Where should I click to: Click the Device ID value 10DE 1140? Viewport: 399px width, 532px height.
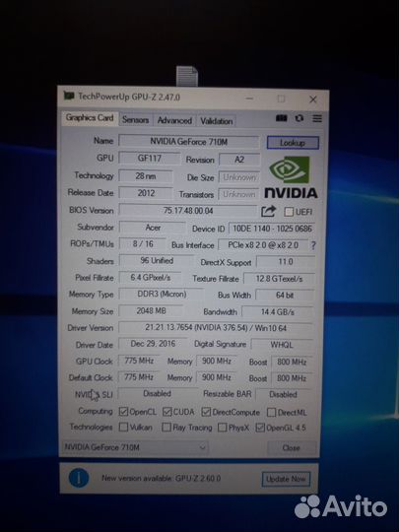coord(272,229)
